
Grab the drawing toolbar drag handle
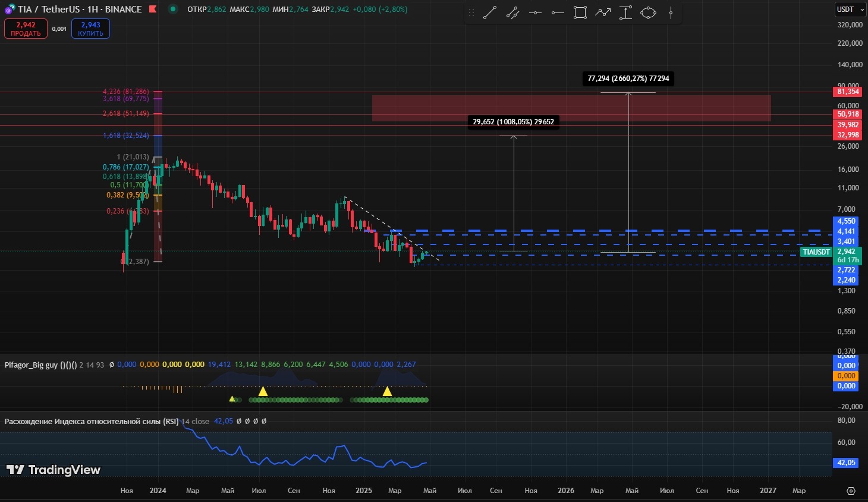click(471, 12)
